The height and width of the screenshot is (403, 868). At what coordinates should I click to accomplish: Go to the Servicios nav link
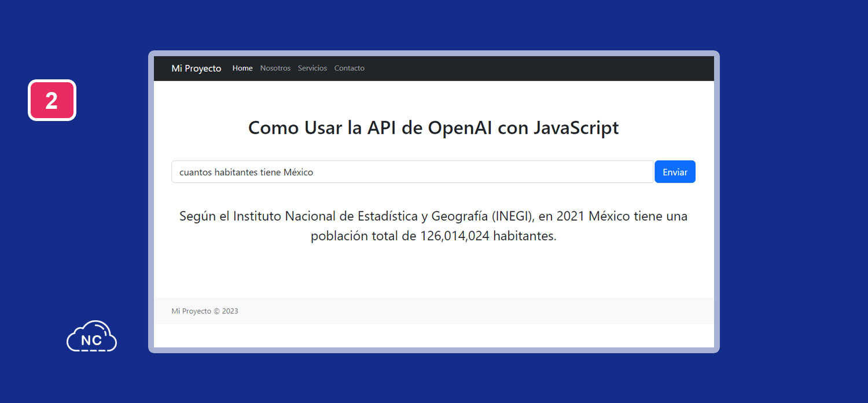click(x=312, y=68)
